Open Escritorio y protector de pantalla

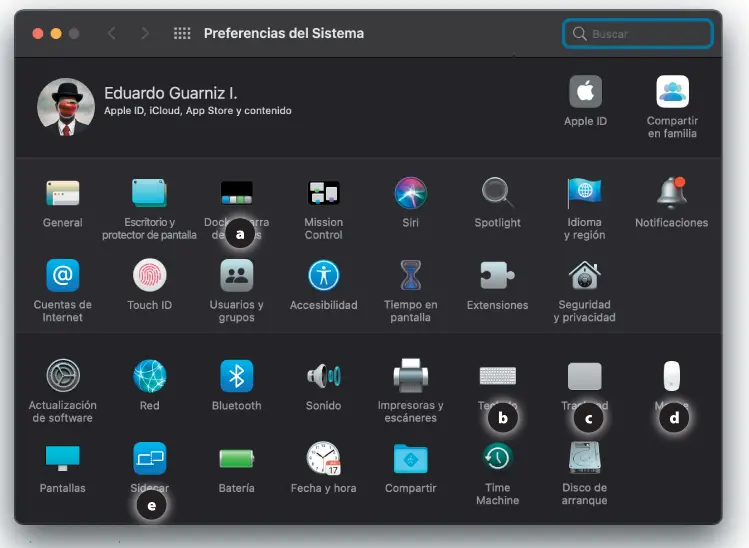coord(149,193)
